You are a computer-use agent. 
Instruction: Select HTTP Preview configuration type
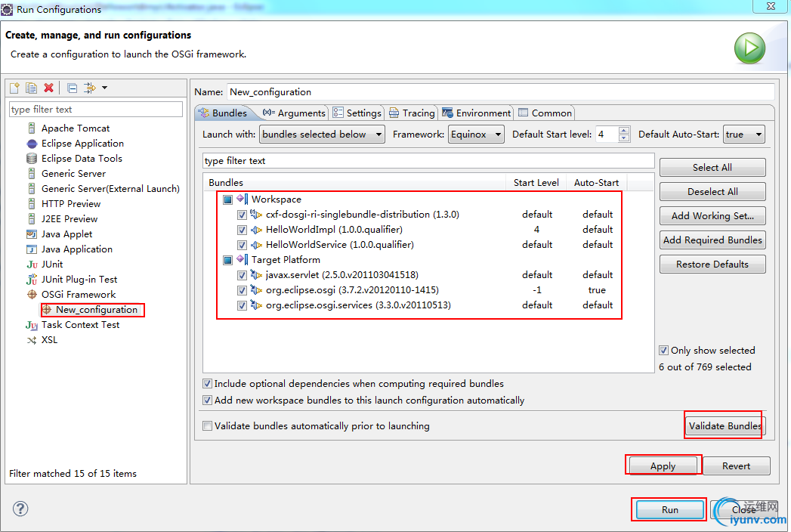(70, 204)
